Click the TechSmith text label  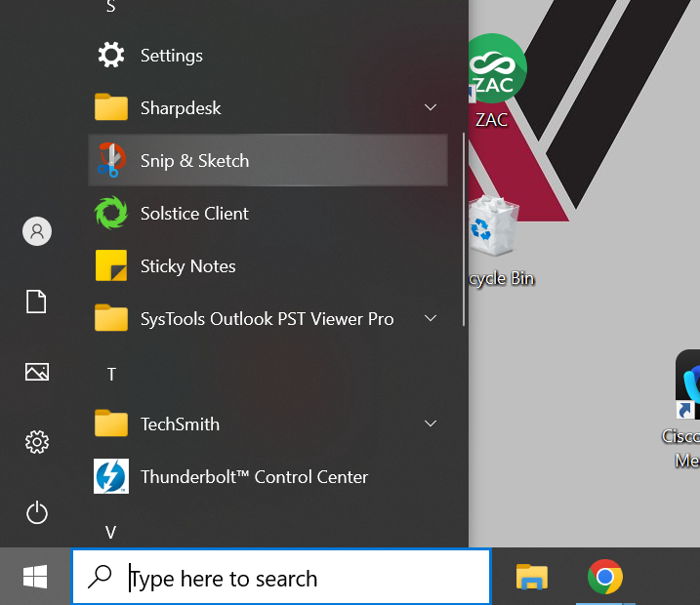point(180,424)
